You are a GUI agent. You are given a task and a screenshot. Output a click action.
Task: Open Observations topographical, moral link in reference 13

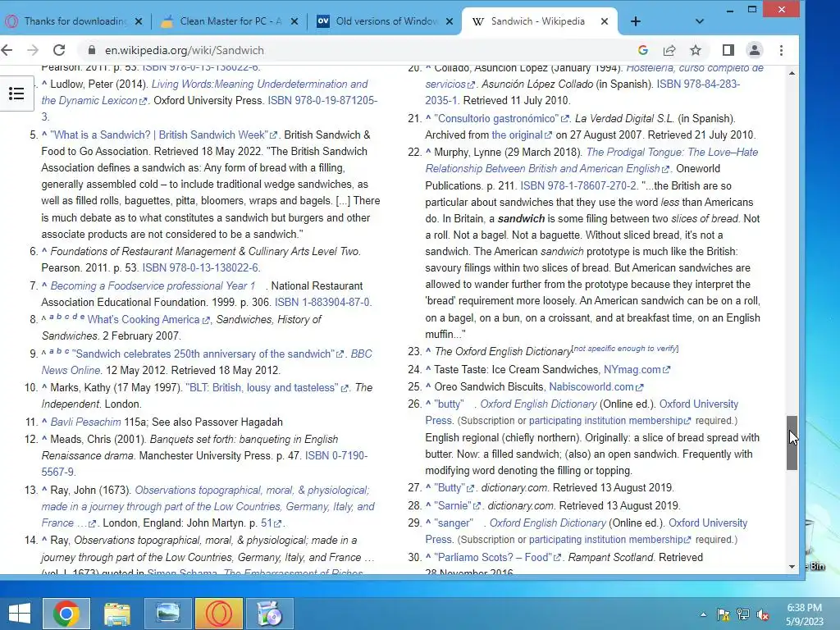(208, 507)
